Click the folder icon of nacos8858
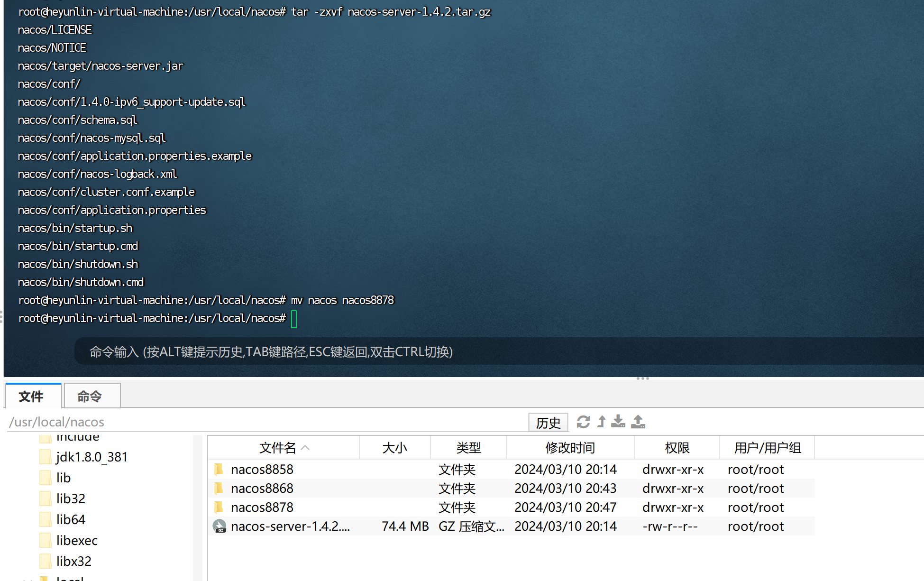The image size is (924, 581). [219, 470]
